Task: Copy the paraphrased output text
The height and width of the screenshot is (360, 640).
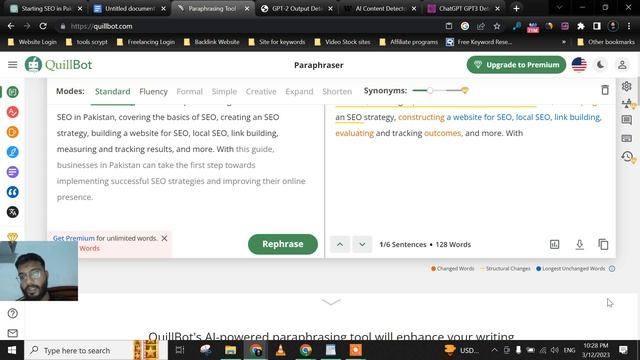Action: [603, 244]
